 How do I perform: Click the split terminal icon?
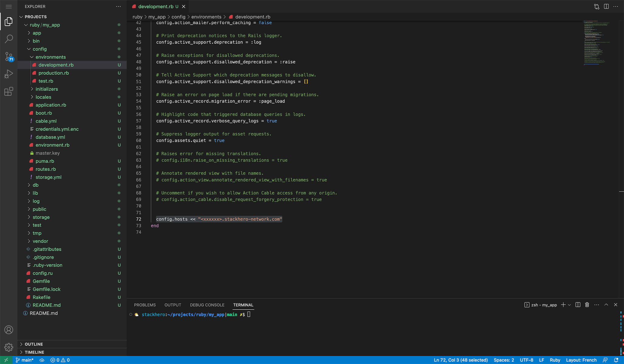click(x=578, y=305)
